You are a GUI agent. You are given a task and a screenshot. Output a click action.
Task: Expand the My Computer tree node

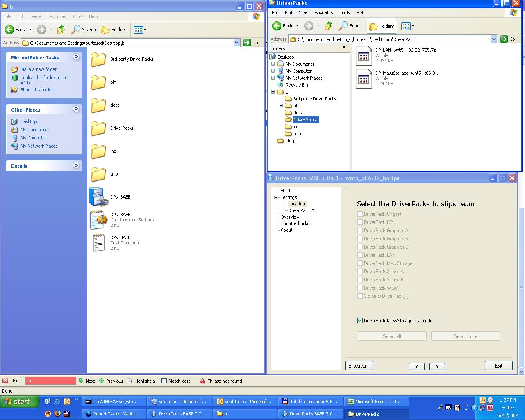[273, 71]
